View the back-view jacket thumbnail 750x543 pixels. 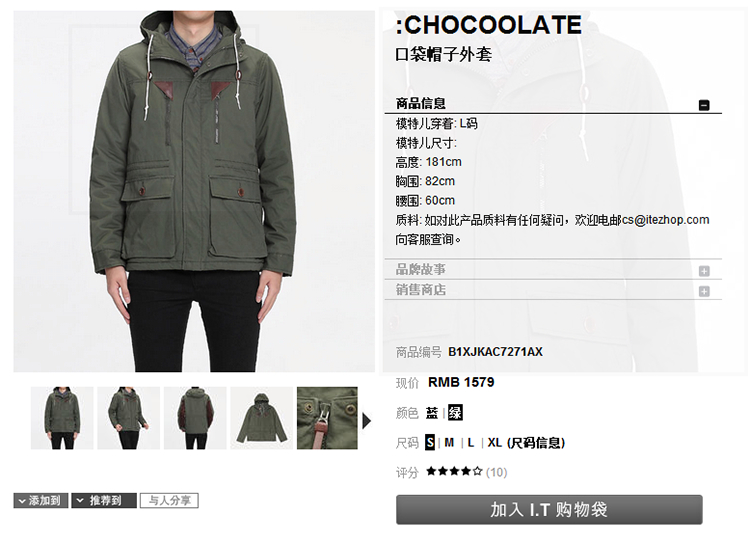[x=195, y=418]
